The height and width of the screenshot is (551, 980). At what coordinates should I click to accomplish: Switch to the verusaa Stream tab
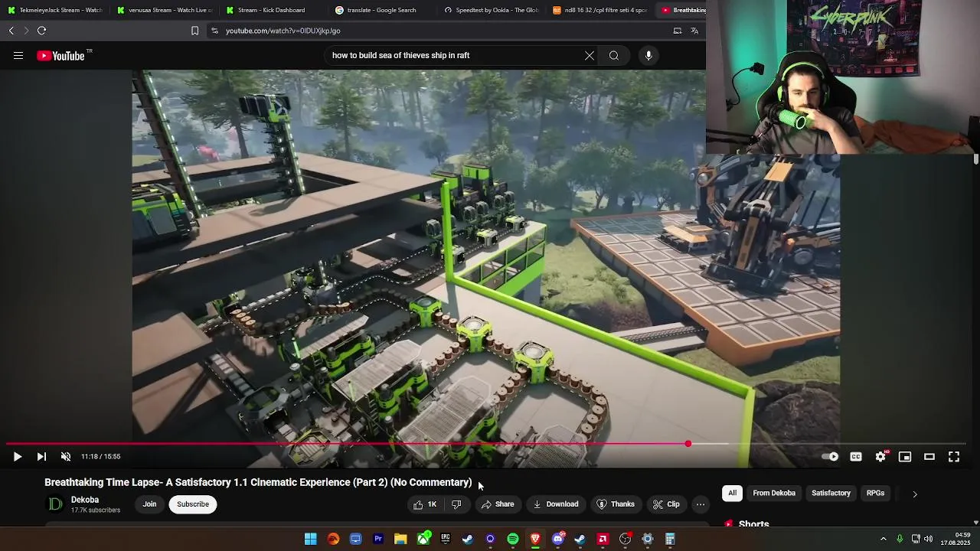(x=165, y=10)
